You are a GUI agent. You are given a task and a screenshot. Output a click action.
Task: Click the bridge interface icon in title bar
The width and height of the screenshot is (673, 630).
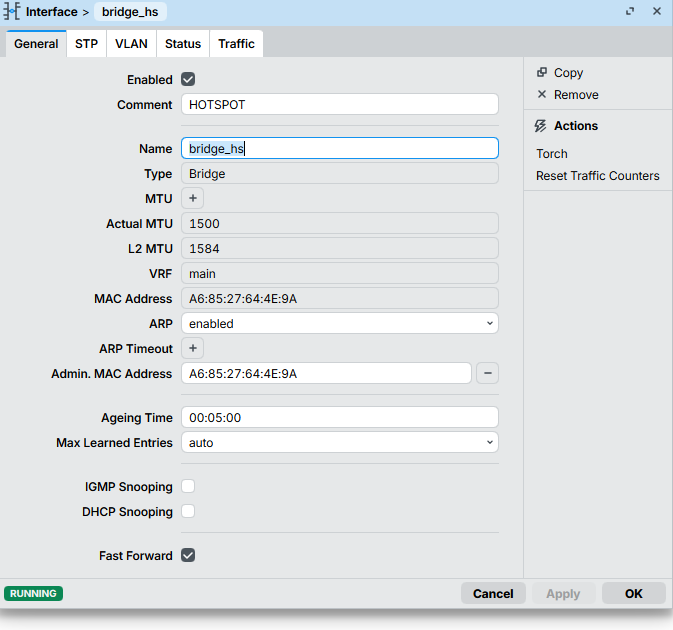(12, 12)
